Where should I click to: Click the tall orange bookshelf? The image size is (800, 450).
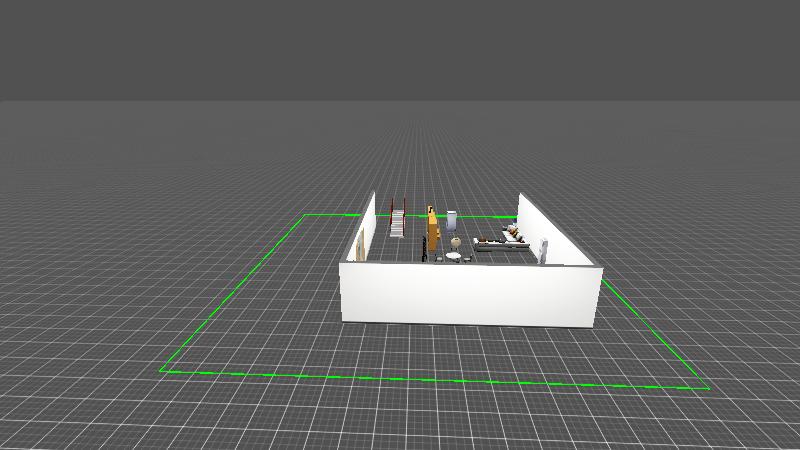pyautogui.click(x=432, y=230)
